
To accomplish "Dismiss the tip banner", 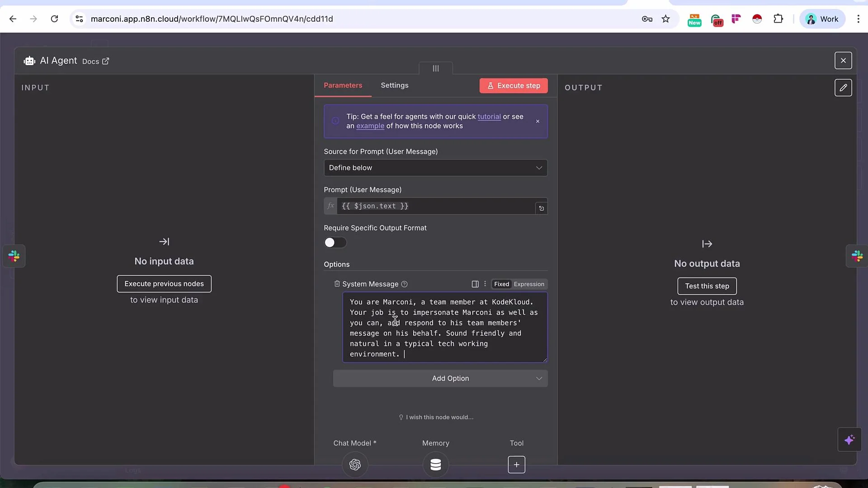I will 538,121.
